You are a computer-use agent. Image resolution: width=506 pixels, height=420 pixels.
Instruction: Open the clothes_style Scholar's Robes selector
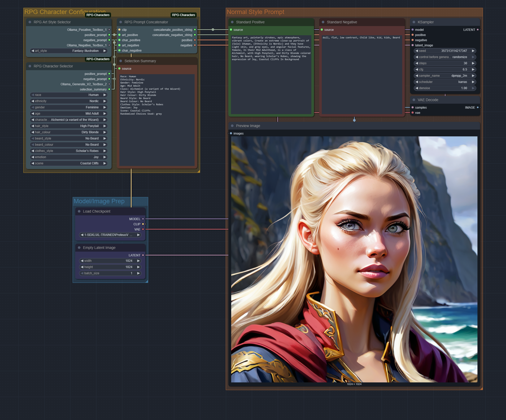tap(69, 151)
